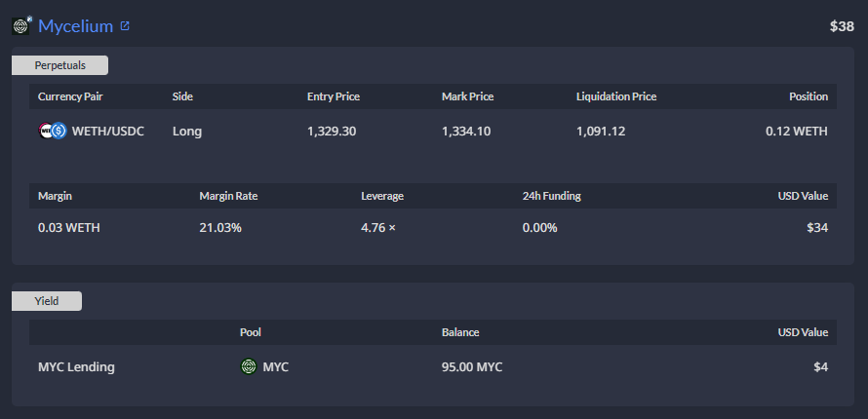Click the Margin Rate column header

tap(228, 196)
